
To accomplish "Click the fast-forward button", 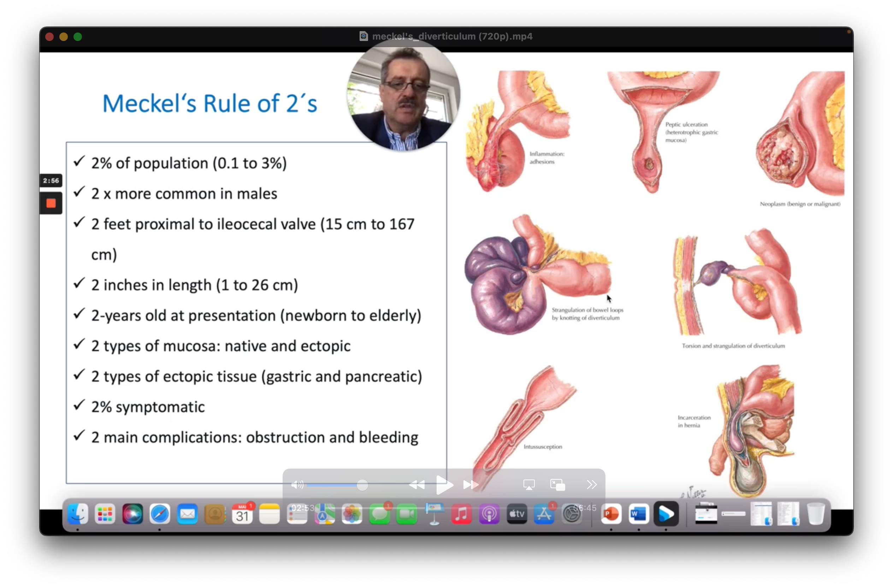I will click(471, 485).
